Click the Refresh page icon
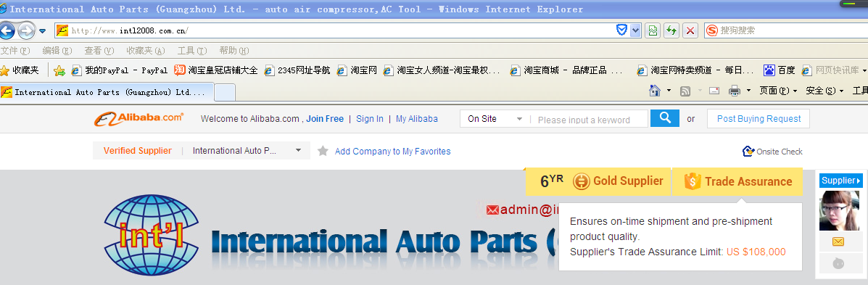The image size is (868, 285). pos(671,30)
